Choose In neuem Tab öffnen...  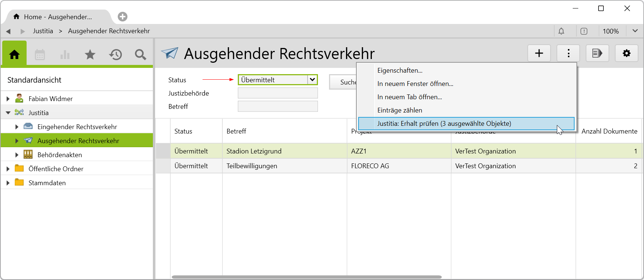tap(466, 97)
